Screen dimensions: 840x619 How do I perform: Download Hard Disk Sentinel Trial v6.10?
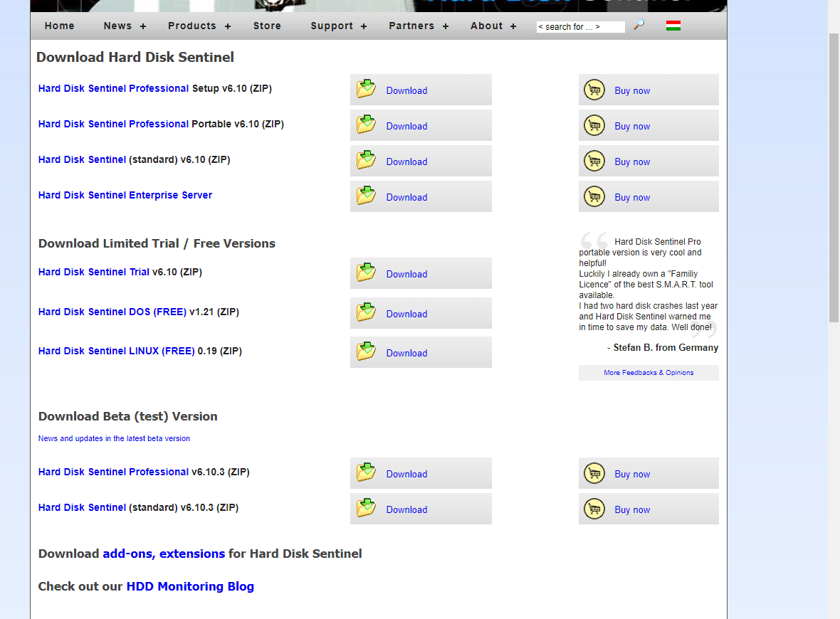tap(406, 274)
